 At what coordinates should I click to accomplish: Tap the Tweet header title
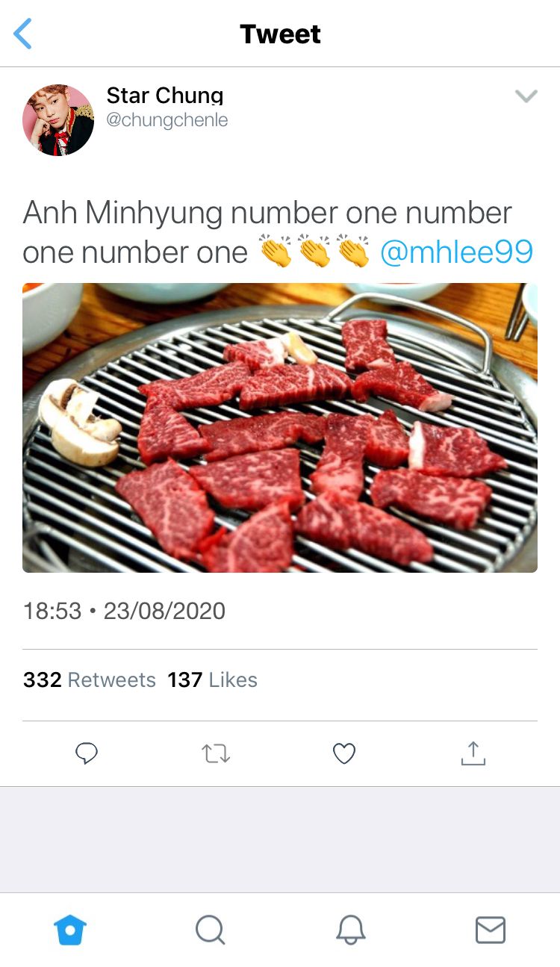pos(280,34)
